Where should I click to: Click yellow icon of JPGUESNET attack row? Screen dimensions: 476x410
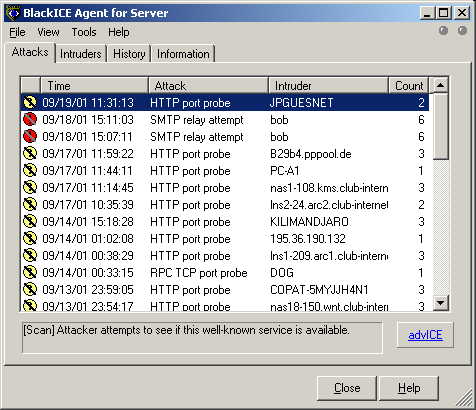30,102
